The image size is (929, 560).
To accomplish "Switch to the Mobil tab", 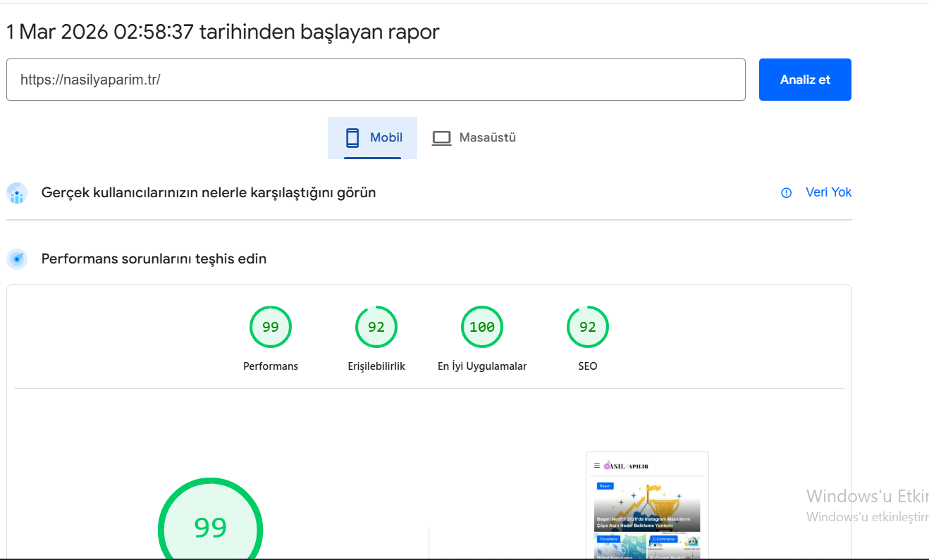I will pyautogui.click(x=372, y=138).
